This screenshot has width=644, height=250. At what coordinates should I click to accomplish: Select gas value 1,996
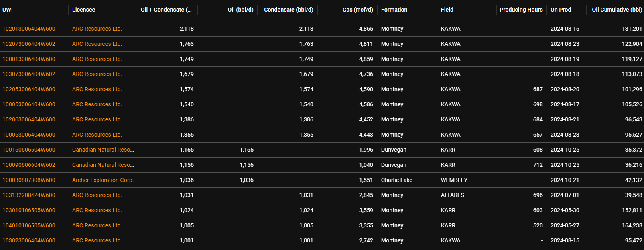pos(366,150)
